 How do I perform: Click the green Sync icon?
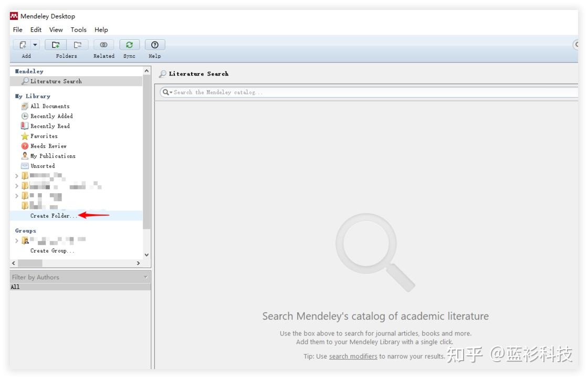tap(129, 45)
